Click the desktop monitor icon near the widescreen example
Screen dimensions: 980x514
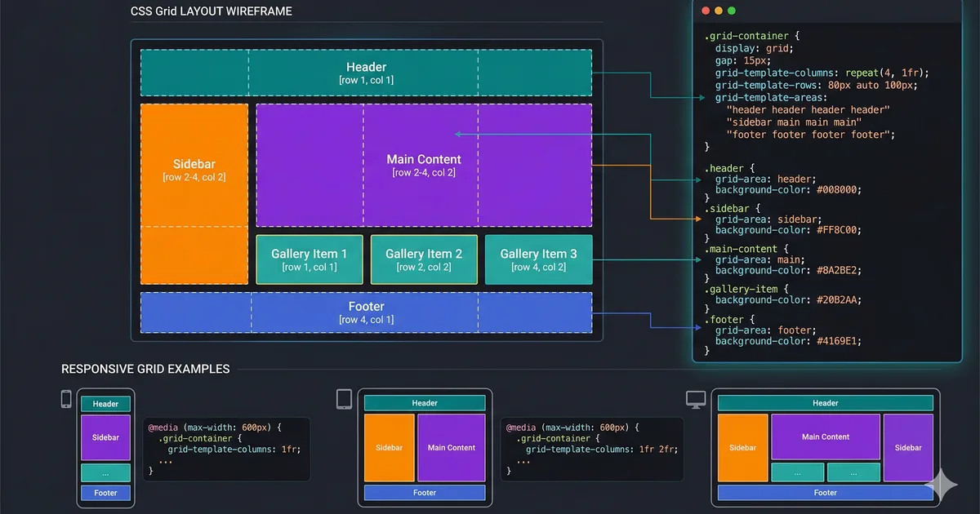697,398
